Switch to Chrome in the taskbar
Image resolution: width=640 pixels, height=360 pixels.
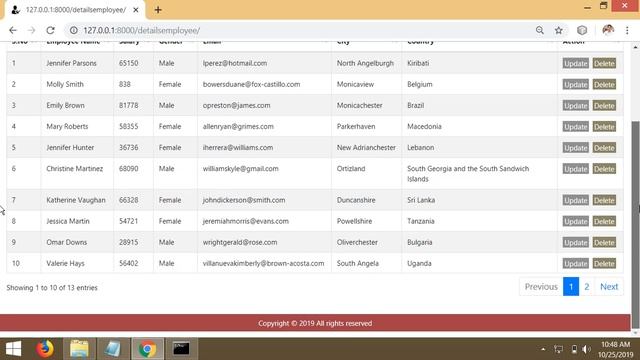click(147, 349)
